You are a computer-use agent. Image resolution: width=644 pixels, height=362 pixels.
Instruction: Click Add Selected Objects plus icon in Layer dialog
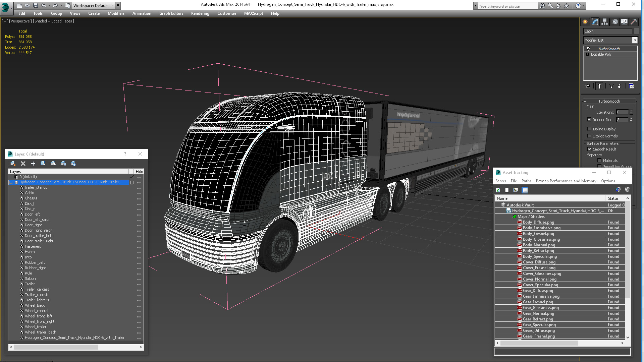tap(33, 164)
